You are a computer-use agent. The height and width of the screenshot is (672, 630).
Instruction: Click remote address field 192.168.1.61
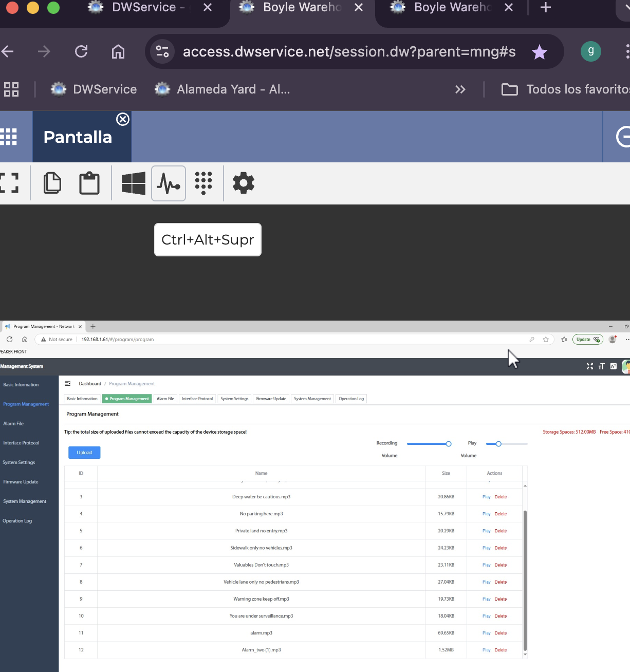click(118, 340)
